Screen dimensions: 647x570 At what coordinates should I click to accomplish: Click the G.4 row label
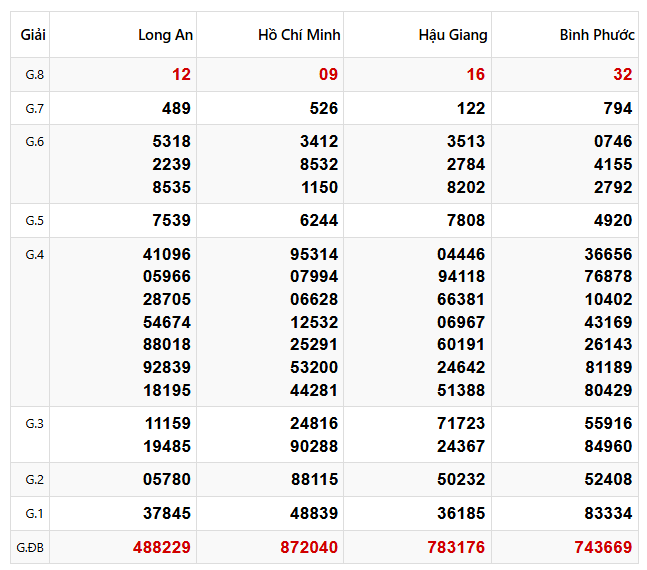(x=35, y=255)
